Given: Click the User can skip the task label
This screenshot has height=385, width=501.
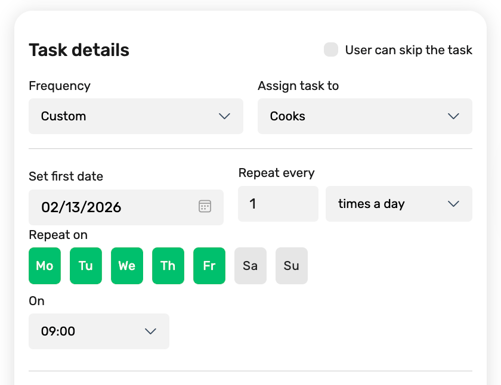Looking at the screenshot, I should pos(409,50).
